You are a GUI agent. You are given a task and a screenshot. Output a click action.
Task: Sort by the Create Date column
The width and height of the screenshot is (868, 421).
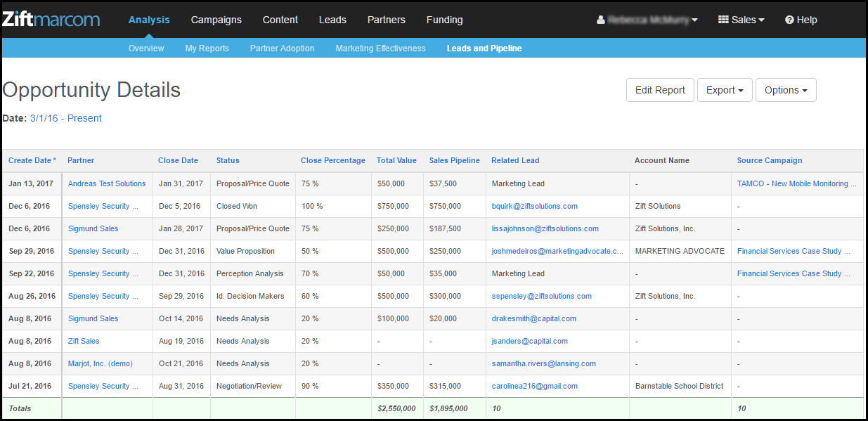coord(32,160)
